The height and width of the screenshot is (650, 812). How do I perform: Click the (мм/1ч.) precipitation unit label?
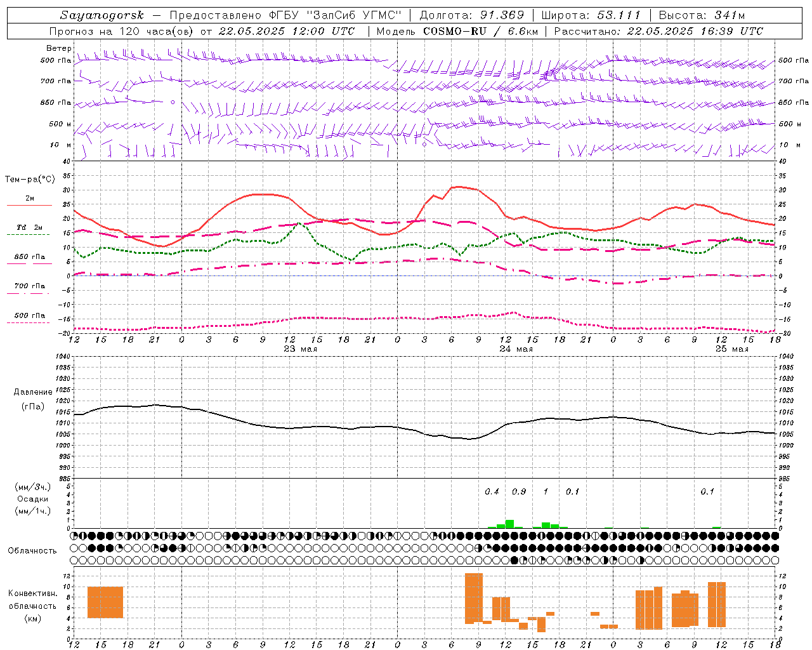click(33, 511)
